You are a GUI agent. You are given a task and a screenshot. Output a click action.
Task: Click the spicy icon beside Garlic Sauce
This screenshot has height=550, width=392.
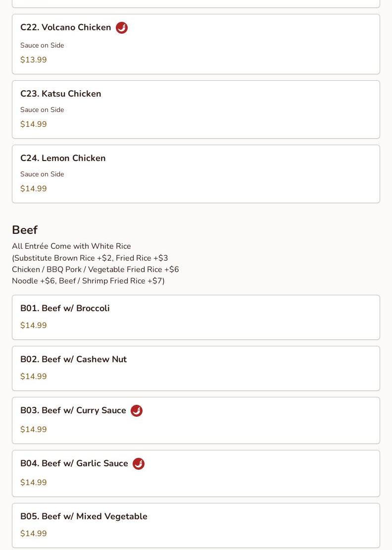click(x=139, y=463)
